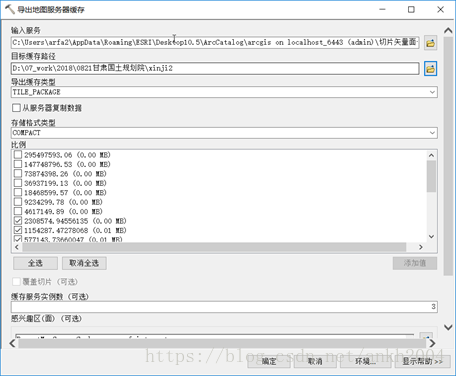Check the 18468599.57 scale checkbox
The height and width of the screenshot is (376, 456).
coord(18,193)
